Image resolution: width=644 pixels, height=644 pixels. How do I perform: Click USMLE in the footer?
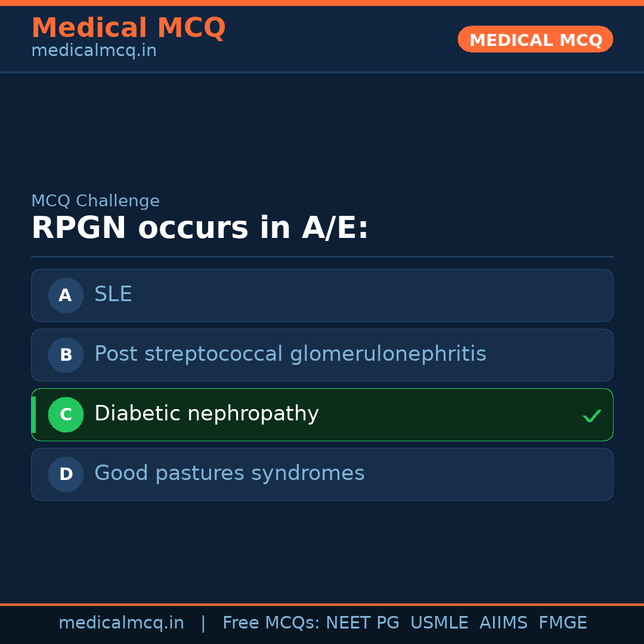tap(439, 623)
